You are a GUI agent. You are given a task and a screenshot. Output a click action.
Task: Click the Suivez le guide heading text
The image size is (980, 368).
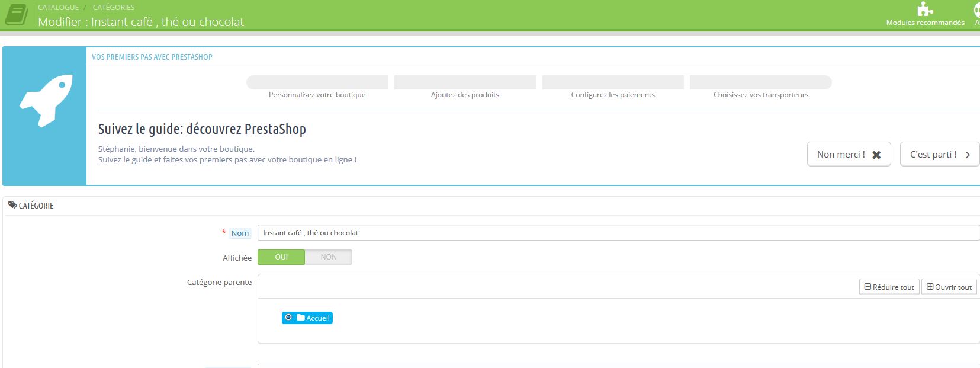202,129
